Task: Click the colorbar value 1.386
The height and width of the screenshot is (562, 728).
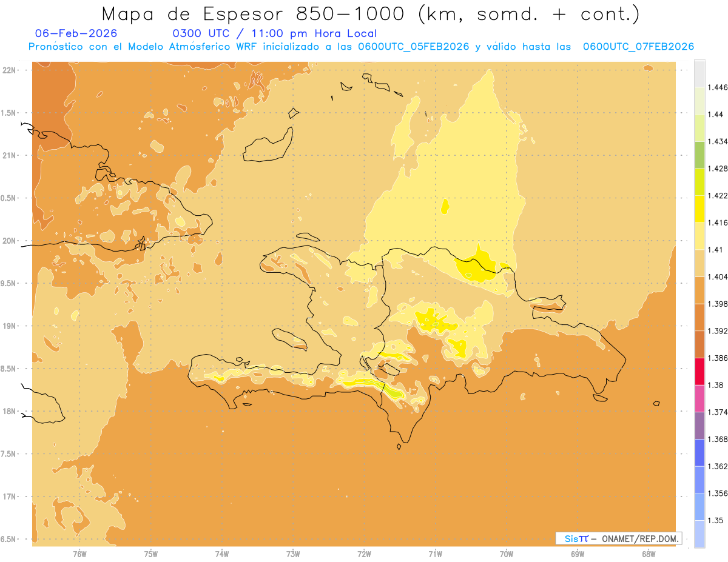Action: (x=719, y=358)
